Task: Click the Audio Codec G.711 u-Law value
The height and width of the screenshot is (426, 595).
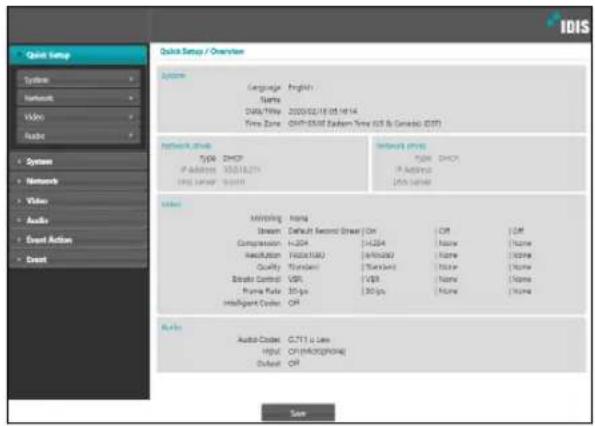Action: point(309,340)
